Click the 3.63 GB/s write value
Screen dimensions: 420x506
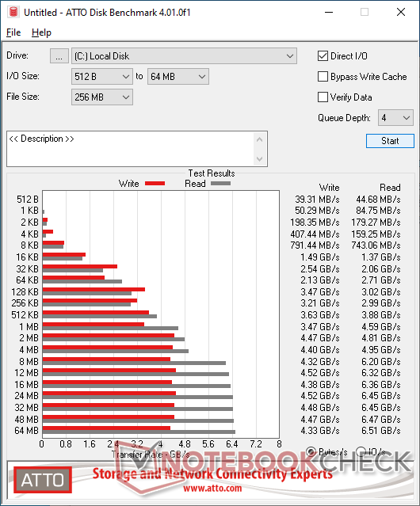320,315
